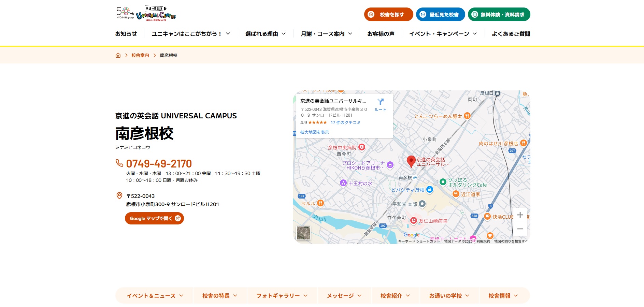Zoom out on the map
The height and width of the screenshot is (307, 644).
point(520,229)
